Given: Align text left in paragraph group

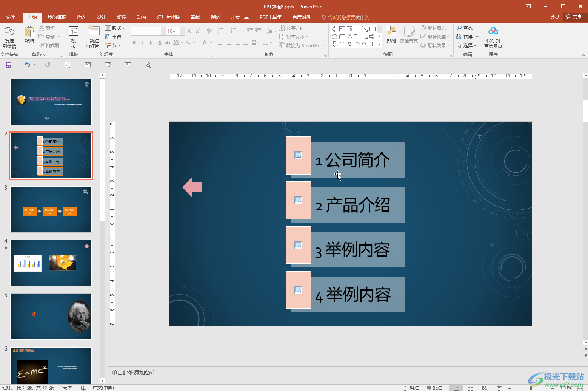Looking at the screenshot, I should pyautogui.click(x=221, y=43).
